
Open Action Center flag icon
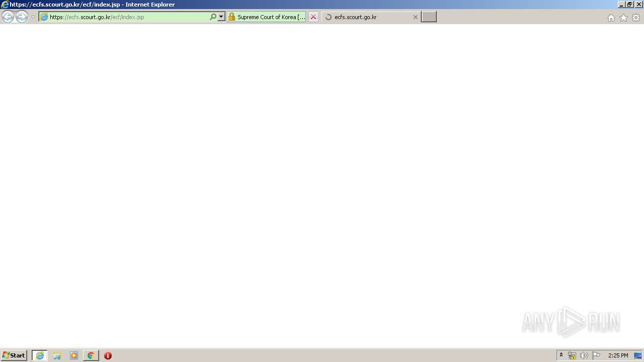(596, 355)
